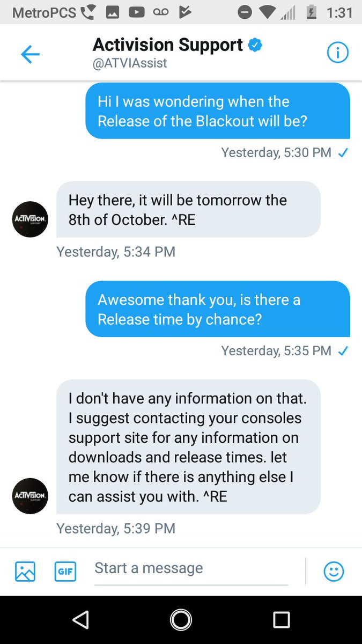Focus the Start a message field
Screen dimensions: 362x644
tap(191, 571)
